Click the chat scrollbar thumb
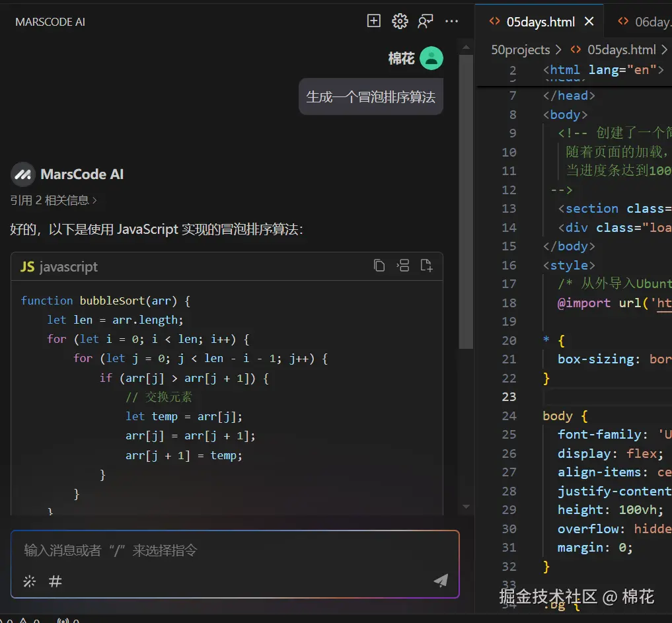Image resolution: width=672 pixels, height=623 pixels. [x=466, y=202]
